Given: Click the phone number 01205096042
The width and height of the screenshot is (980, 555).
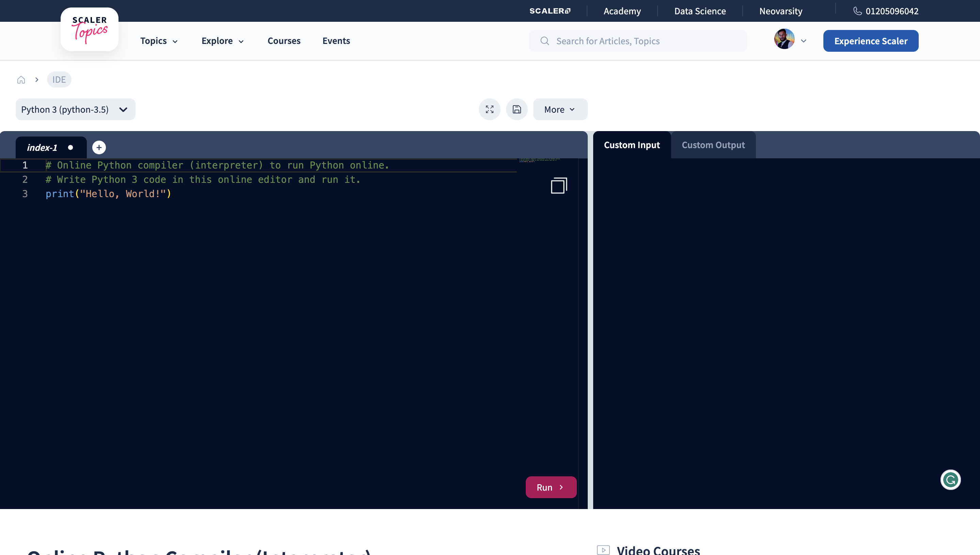Looking at the screenshot, I should point(892,11).
